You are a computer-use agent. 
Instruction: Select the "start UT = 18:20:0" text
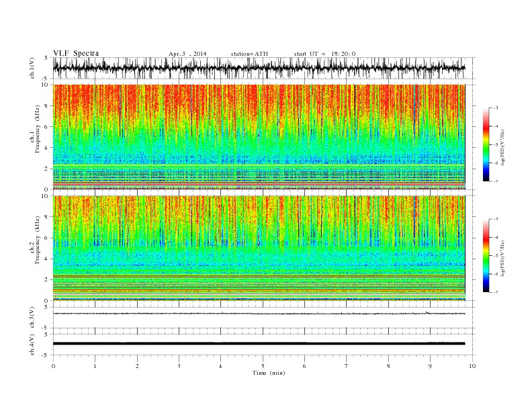[x=324, y=54]
